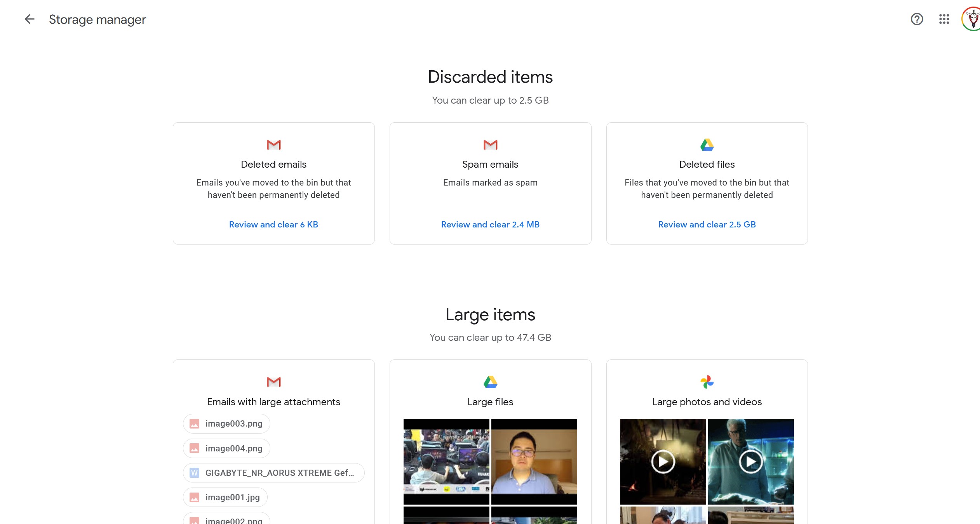Open the image003.png attachment chip

coord(226,423)
